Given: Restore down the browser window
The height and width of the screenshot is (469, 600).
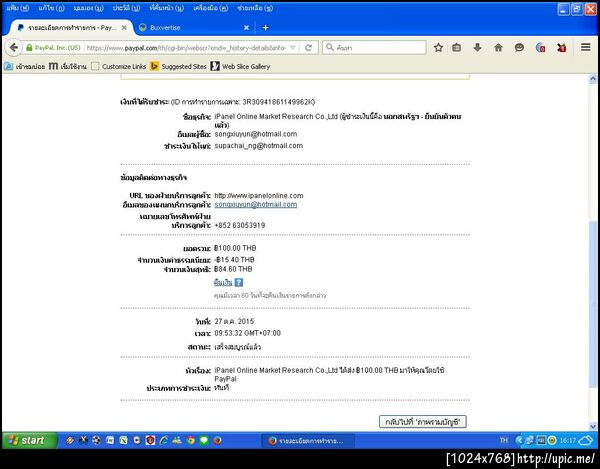Looking at the screenshot, I should tap(577, 9).
